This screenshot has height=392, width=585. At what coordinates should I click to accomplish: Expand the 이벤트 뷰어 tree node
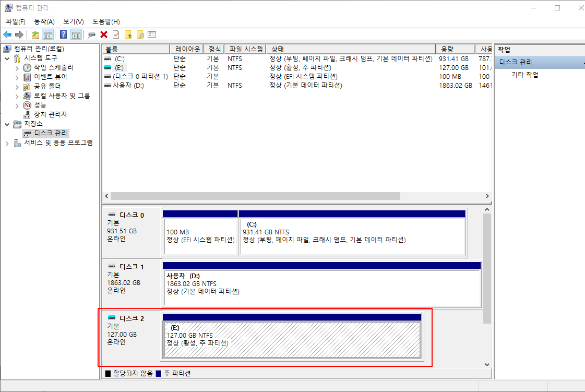point(17,77)
